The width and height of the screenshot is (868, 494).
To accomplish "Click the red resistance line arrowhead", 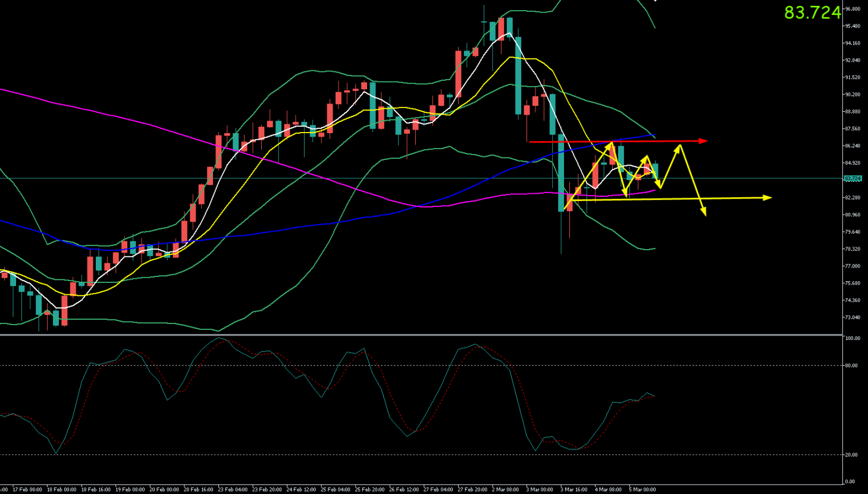I will tap(704, 141).
